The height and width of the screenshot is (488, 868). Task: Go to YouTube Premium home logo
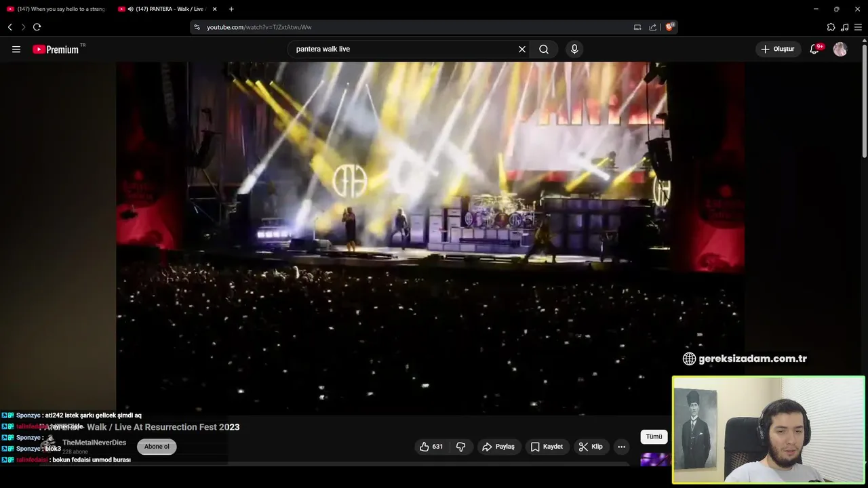coord(56,49)
